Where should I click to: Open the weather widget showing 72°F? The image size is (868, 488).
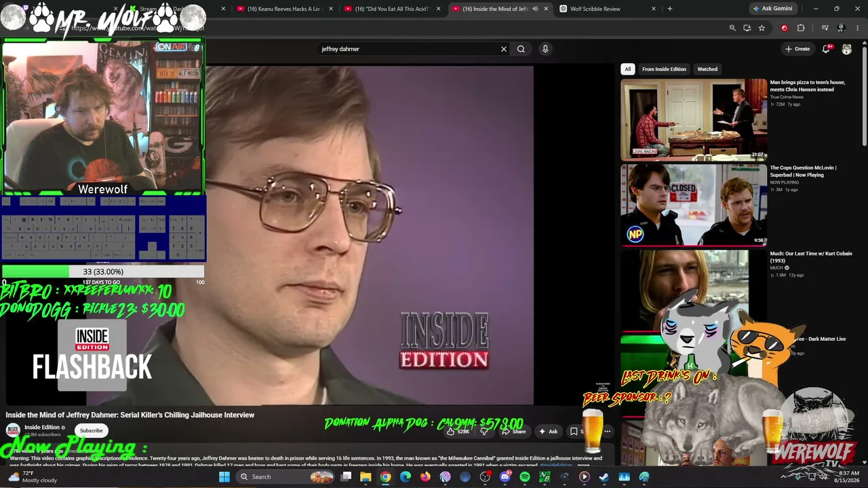pos(33,476)
